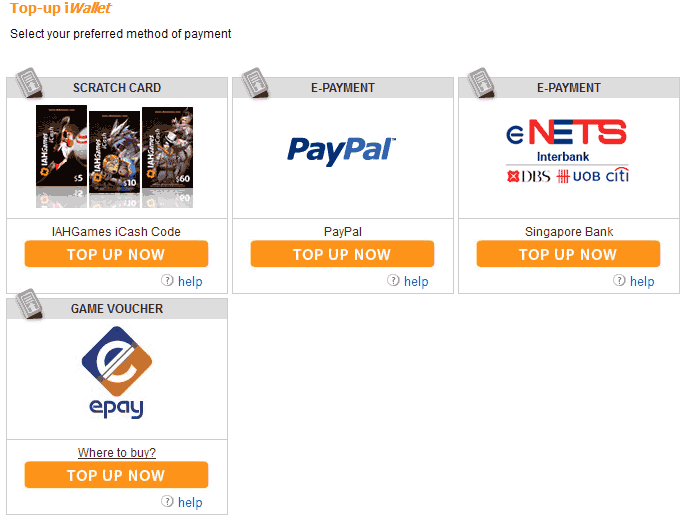Click the eNETS Interbank logo
The image size is (686, 522).
tap(567, 151)
